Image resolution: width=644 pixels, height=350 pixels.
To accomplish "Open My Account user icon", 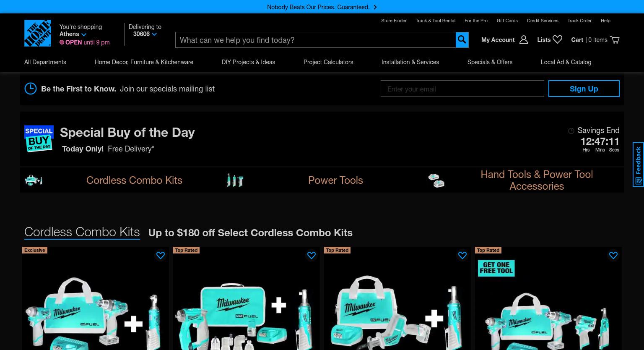I will point(524,40).
